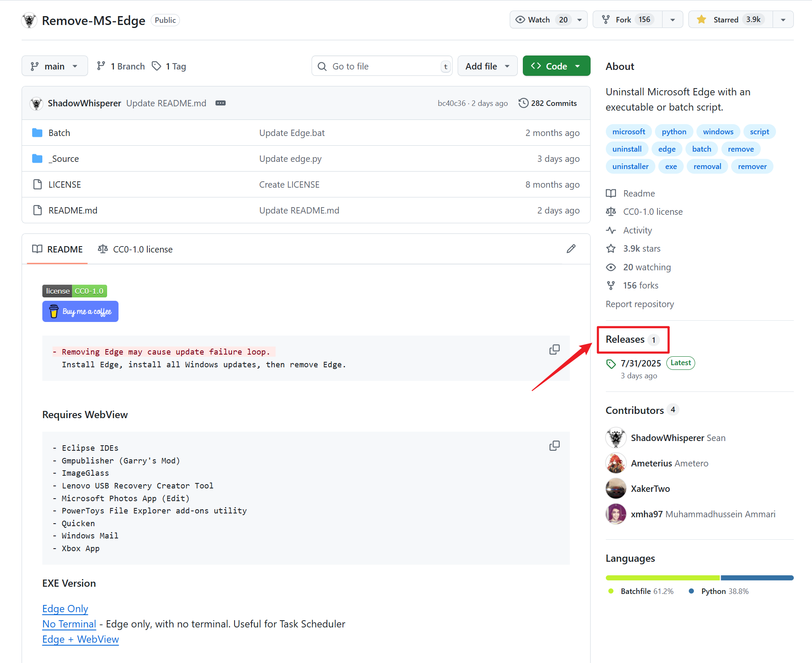Switch to the README tab
Viewport: 812px width, 663px height.
57,249
